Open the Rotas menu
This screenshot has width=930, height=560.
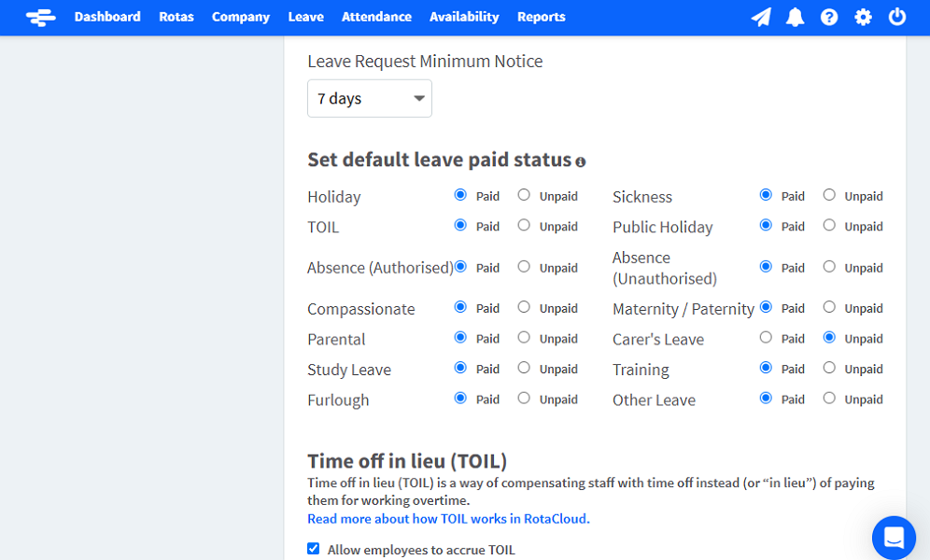point(176,17)
